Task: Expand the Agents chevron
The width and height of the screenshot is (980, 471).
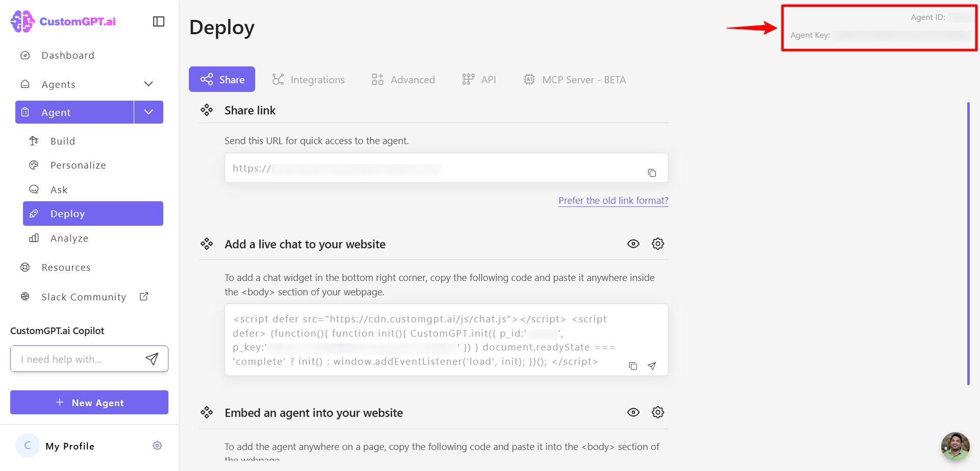Action: [x=149, y=84]
